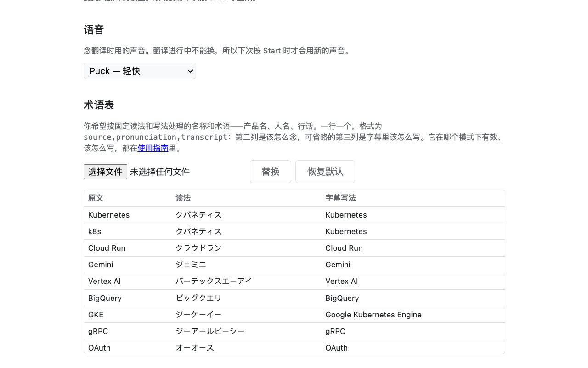Click the Google Kubernetes Engine transcript cell
The width and height of the screenshot is (588, 368).
coord(413,315)
